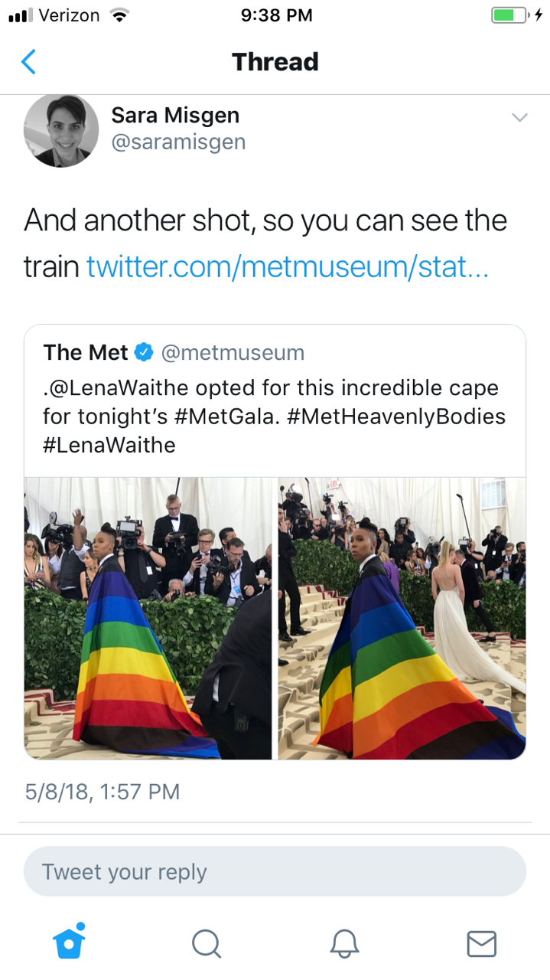Screen dimensions: 550x980
Task: Tap the @saramisgen handle
Action: click(178, 142)
